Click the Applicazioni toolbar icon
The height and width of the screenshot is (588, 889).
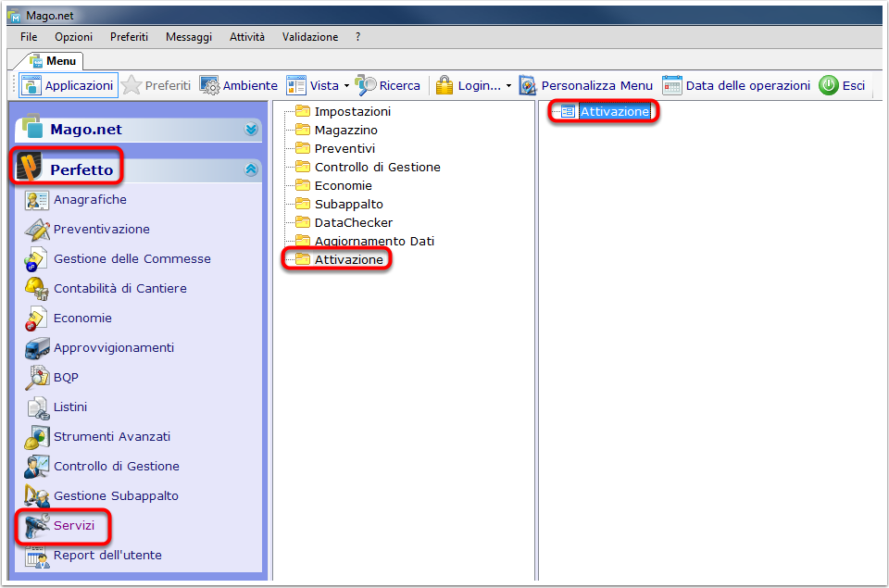coord(31,85)
